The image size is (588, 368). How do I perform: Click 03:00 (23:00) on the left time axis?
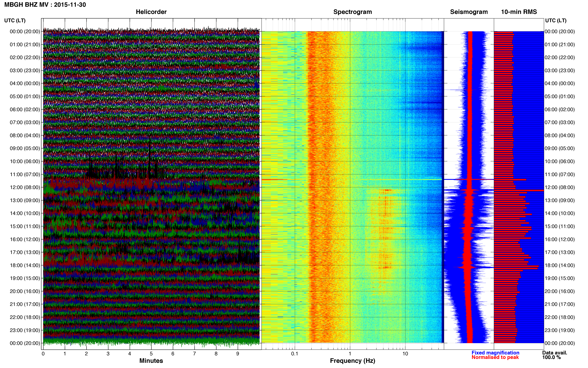(25, 71)
